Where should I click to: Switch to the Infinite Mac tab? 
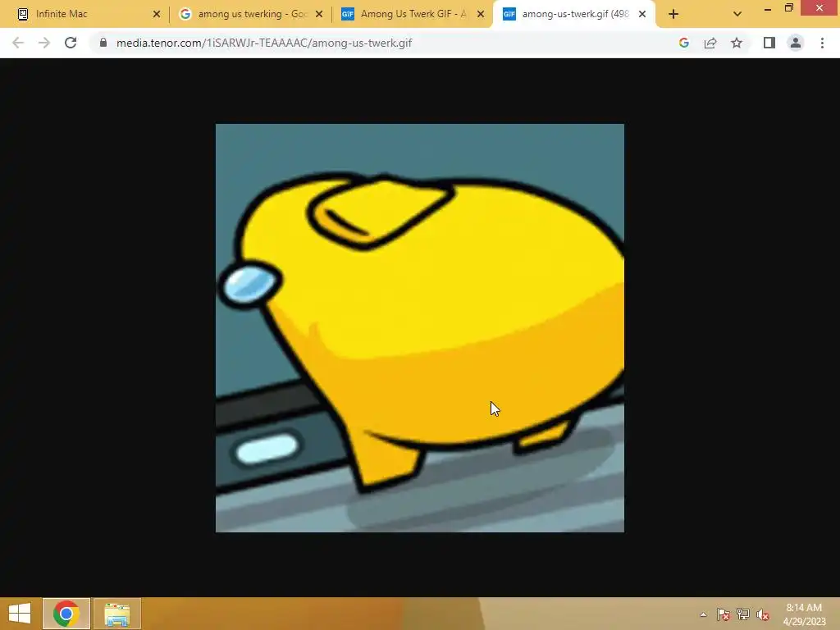pyautogui.click(x=89, y=14)
